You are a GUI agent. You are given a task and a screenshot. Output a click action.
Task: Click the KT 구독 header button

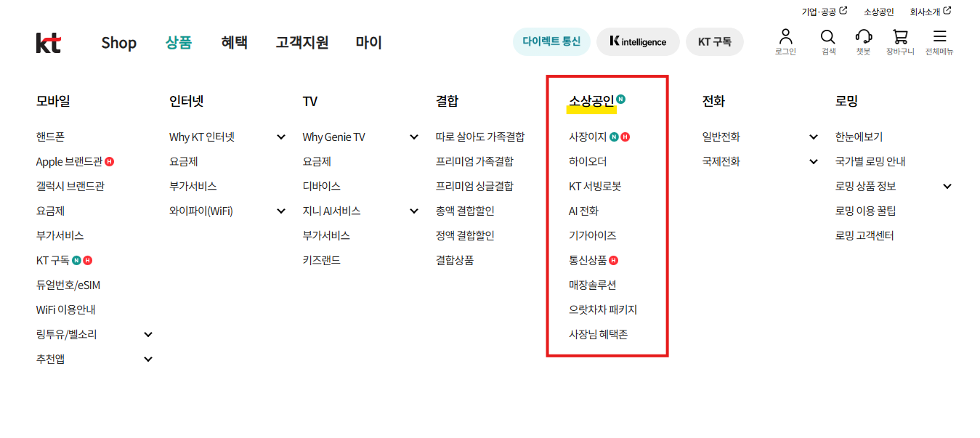[715, 42]
